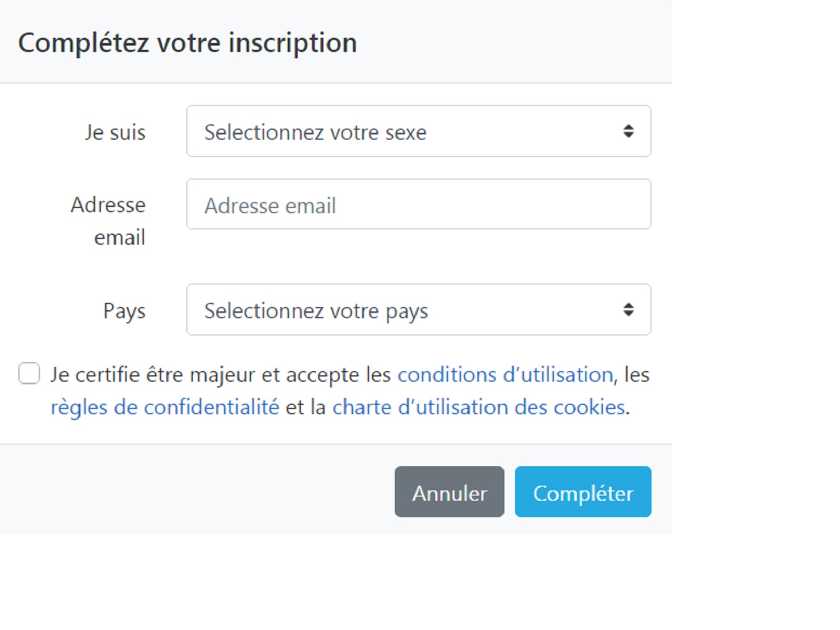Click the up-down arrow icon of the sexe selector
840x630 pixels.
pyautogui.click(x=628, y=131)
